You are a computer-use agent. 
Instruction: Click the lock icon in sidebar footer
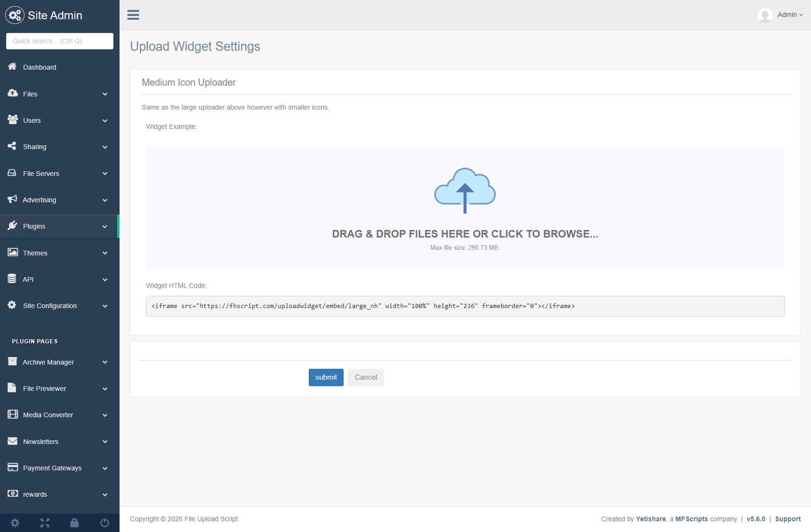[x=74, y=523]
